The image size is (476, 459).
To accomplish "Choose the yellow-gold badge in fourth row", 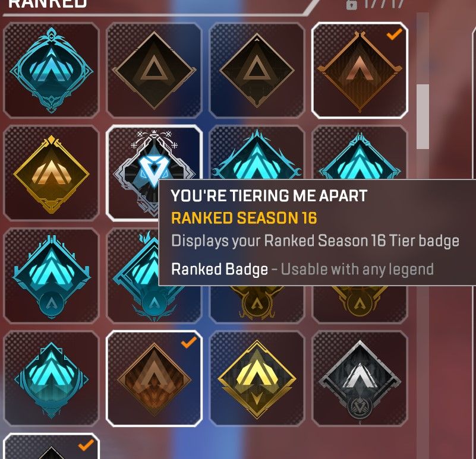I will pyautogui.click(x=257, y=379).
